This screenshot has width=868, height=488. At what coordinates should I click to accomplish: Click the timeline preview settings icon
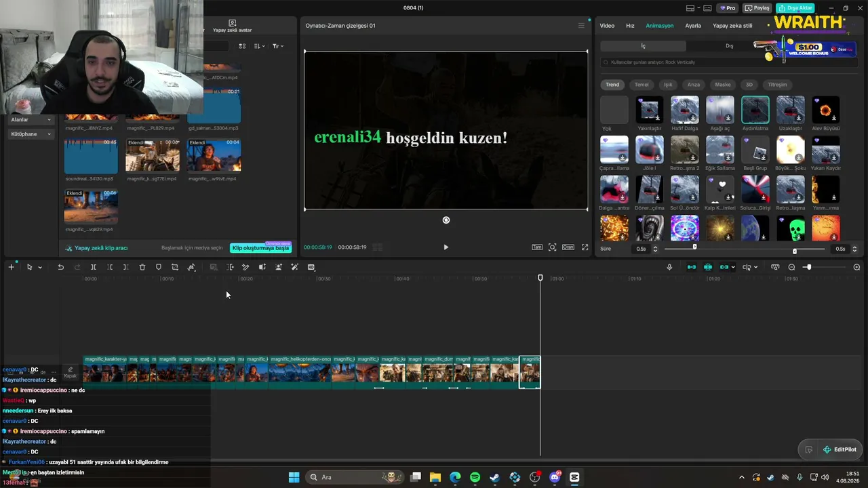775,267
